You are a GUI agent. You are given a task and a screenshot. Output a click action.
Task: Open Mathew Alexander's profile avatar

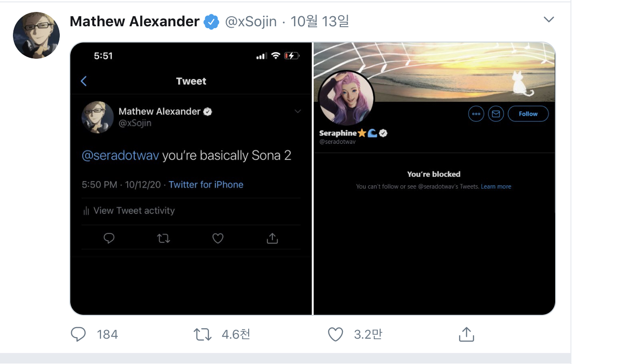(36, 35)
